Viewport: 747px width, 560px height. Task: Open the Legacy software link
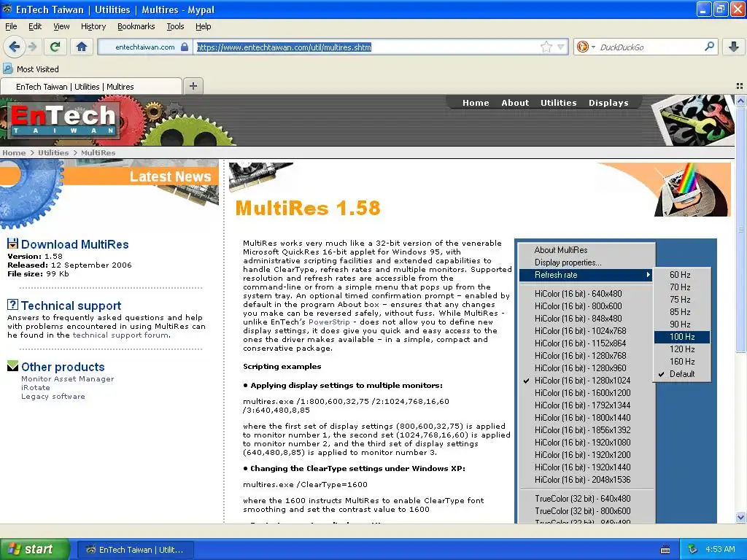tap(53, 396)
